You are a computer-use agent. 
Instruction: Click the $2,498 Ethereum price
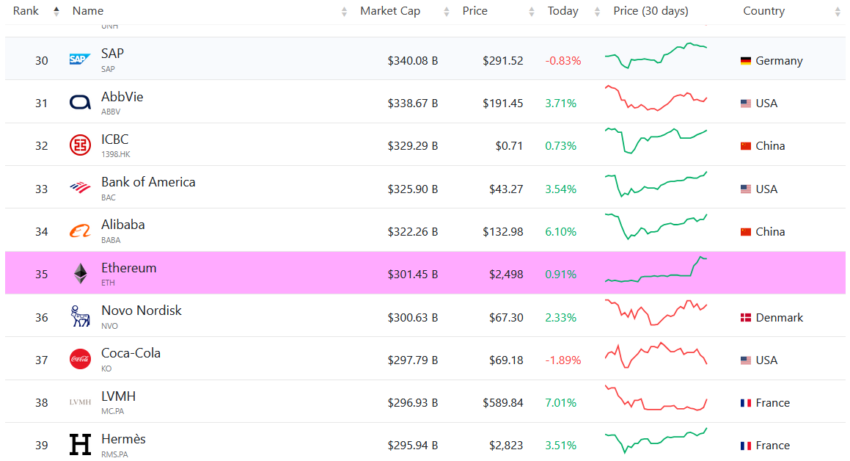[x=506, y=274]
